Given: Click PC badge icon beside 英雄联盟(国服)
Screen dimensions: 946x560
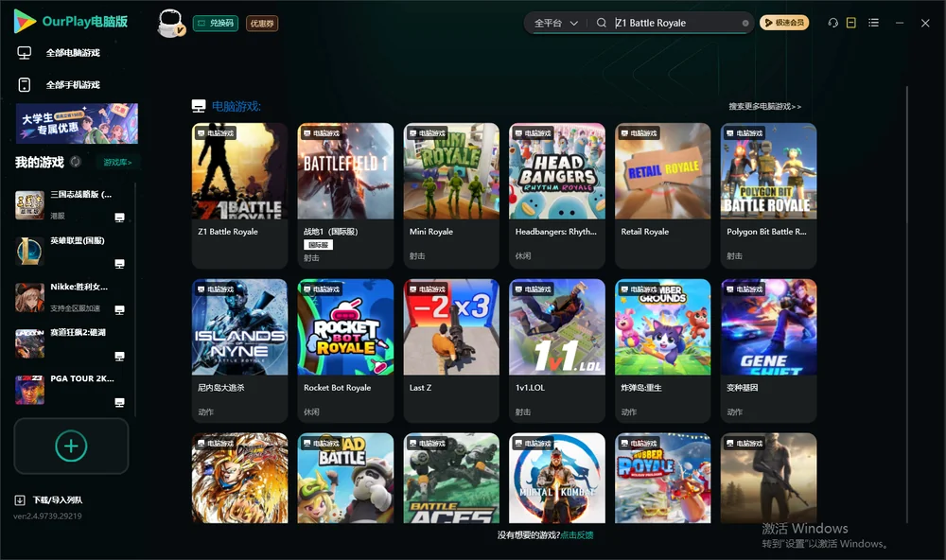Looking at the screenshot, I should tap(119, 264).
